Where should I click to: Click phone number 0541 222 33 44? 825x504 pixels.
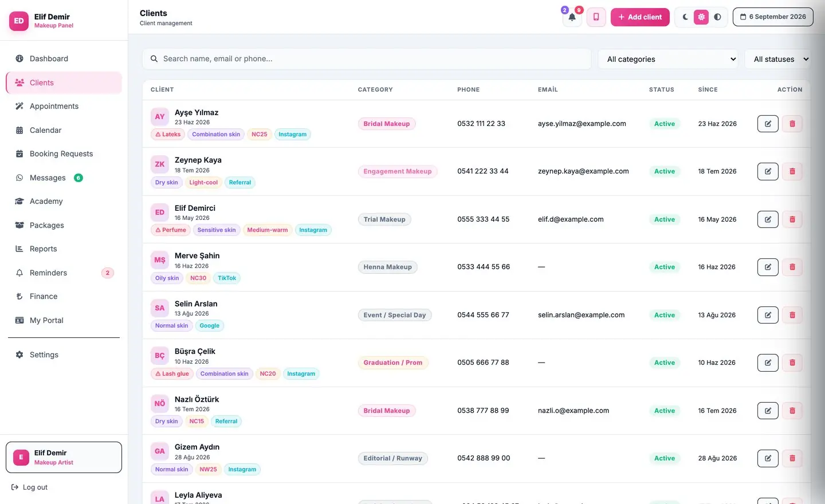tap(483, 171)
